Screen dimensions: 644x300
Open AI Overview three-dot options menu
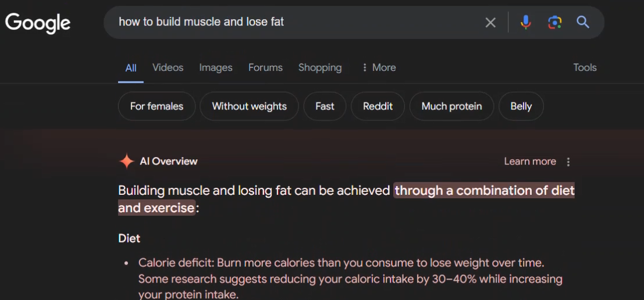point(568,162)
